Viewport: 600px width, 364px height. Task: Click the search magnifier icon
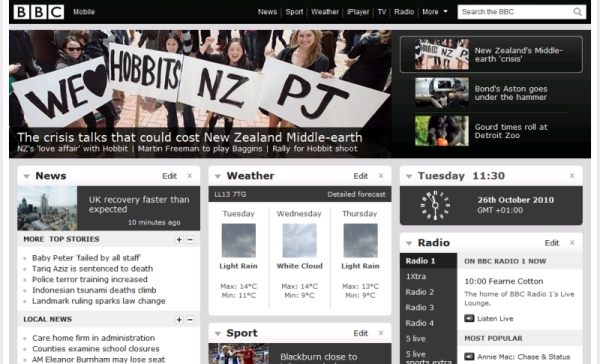578,12
